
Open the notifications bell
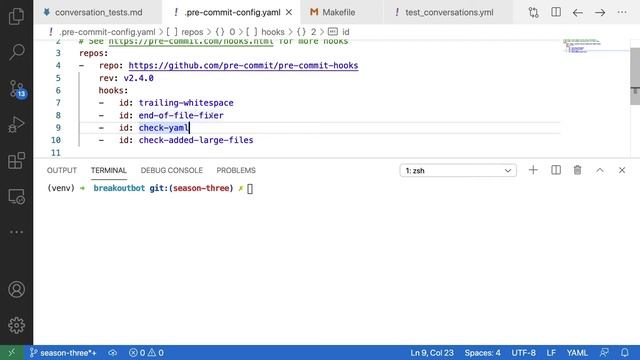pos(625,353)
